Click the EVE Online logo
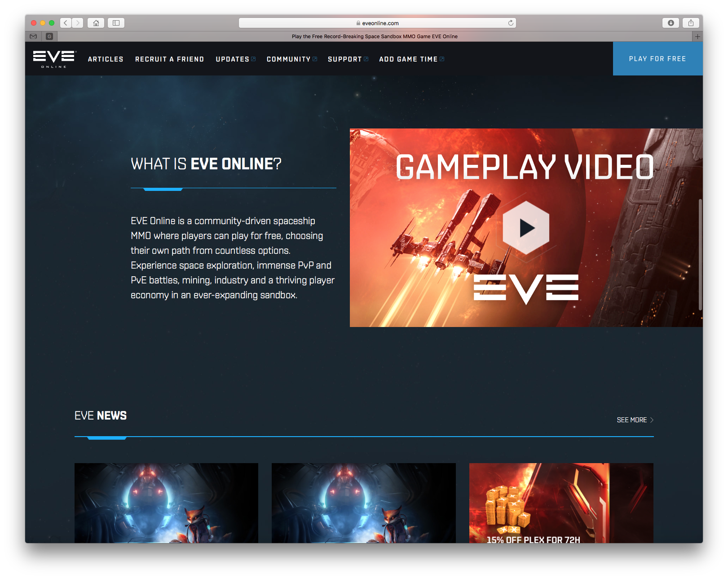The width and height of the screenshot is (728, 579). pos(54,59)
